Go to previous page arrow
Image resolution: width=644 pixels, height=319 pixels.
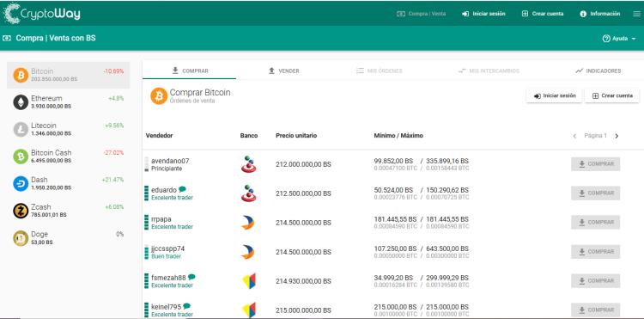(x=574, y=136)
